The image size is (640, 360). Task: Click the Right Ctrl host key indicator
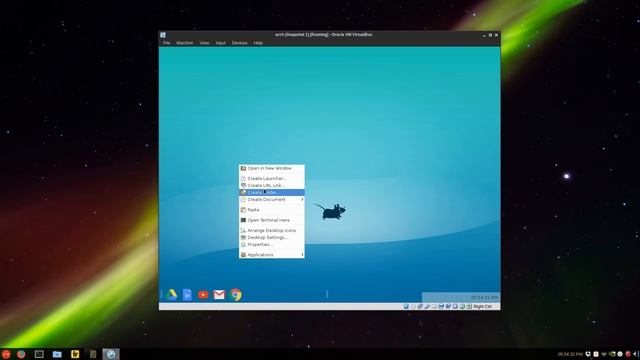pos(482,307)
